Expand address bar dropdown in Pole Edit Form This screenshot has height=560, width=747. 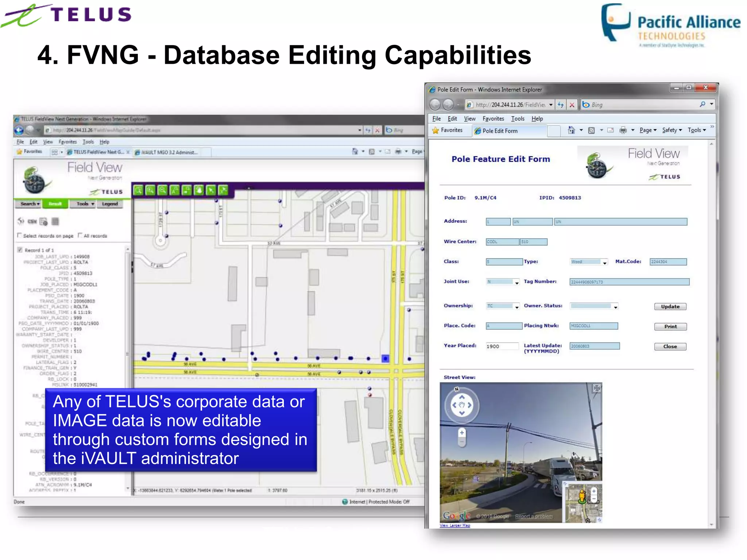pyautogui.click(x=551, y=105)
